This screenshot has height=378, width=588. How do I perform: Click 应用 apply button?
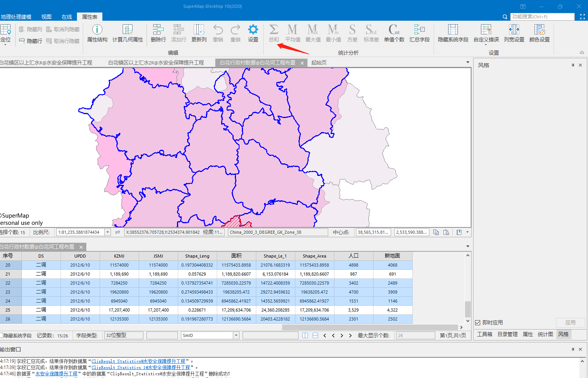[x=570, y=322]
